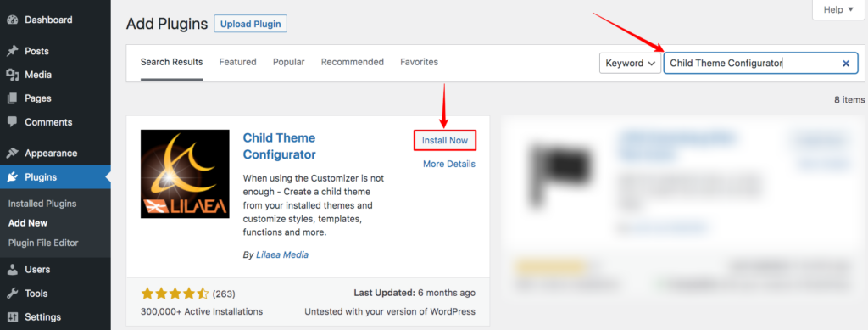868x330 pixels.
Task: Open the Pages menu label
Action: (x=38, y=98)
